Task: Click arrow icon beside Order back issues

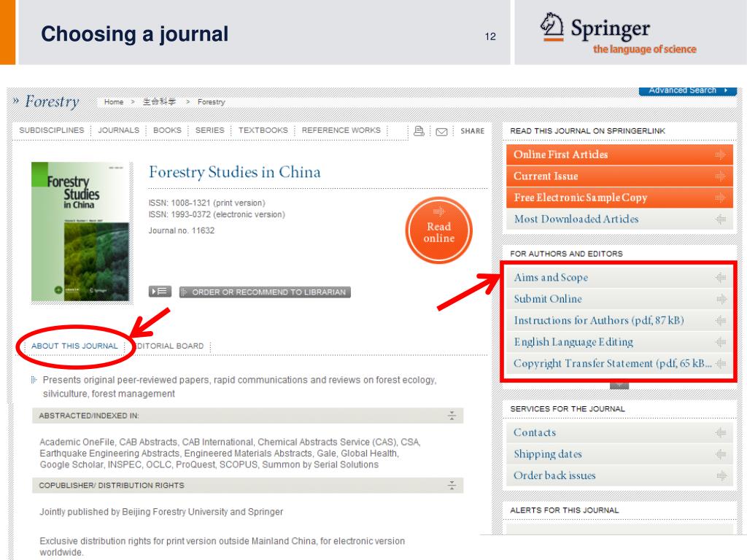Action: 720,475
